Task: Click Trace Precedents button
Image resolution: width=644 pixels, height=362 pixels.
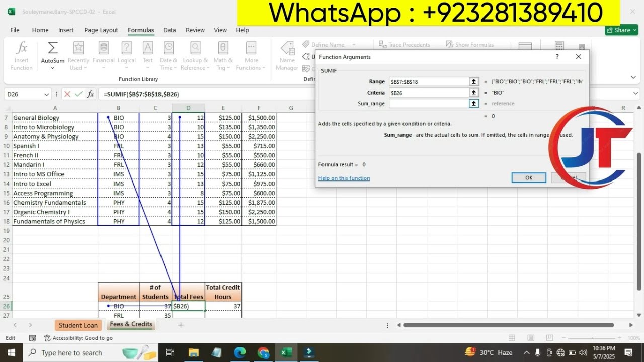Action: click(404, 45)
